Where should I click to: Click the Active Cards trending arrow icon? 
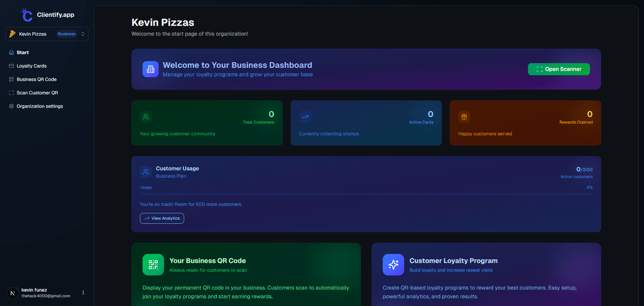tap(305, 117)
